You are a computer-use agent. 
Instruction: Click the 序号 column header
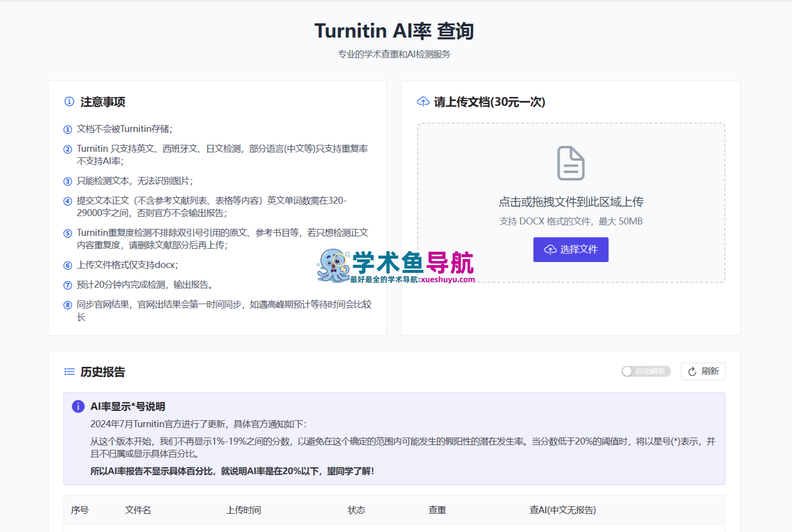[80, 510]
